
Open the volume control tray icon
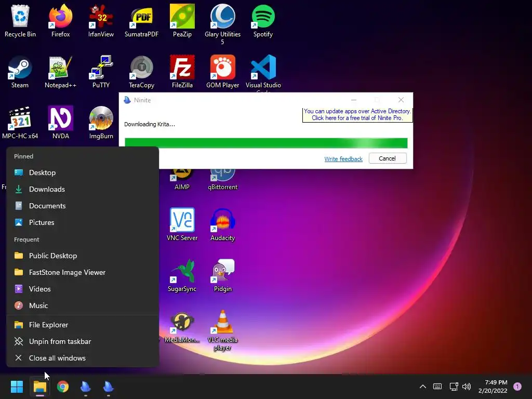pos(467,387)
